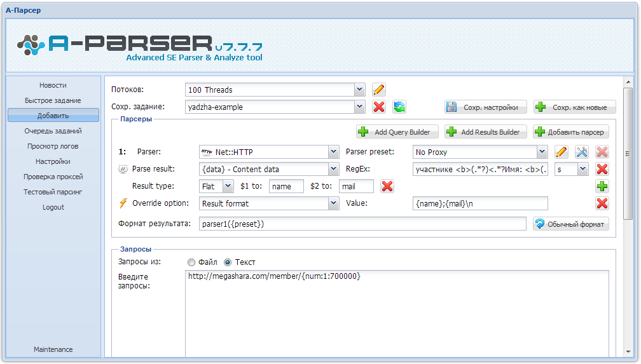Click Сохр. настройки button
Viewport: 641px width, 364px height.
tap(486, 107)
